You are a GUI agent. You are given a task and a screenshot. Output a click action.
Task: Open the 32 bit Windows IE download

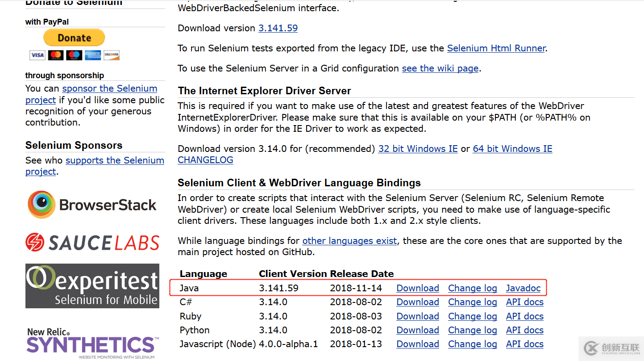(418, 148)
